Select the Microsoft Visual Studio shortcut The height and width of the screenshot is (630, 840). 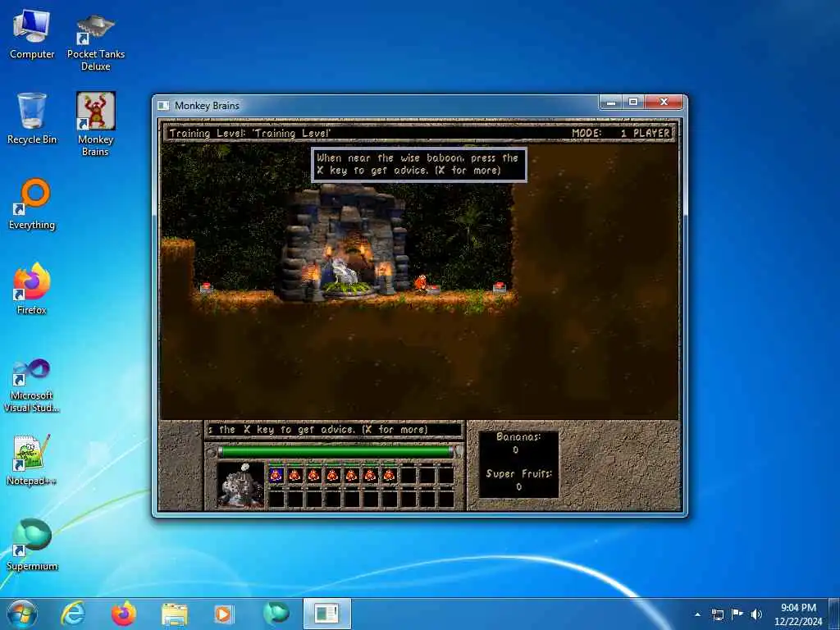tap(32, 386)
